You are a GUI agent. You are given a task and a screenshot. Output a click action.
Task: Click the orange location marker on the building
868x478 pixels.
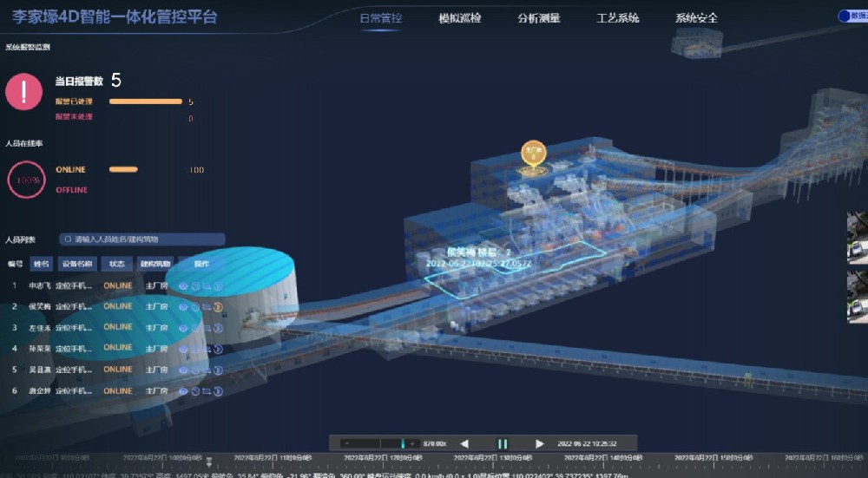point(532,154)
